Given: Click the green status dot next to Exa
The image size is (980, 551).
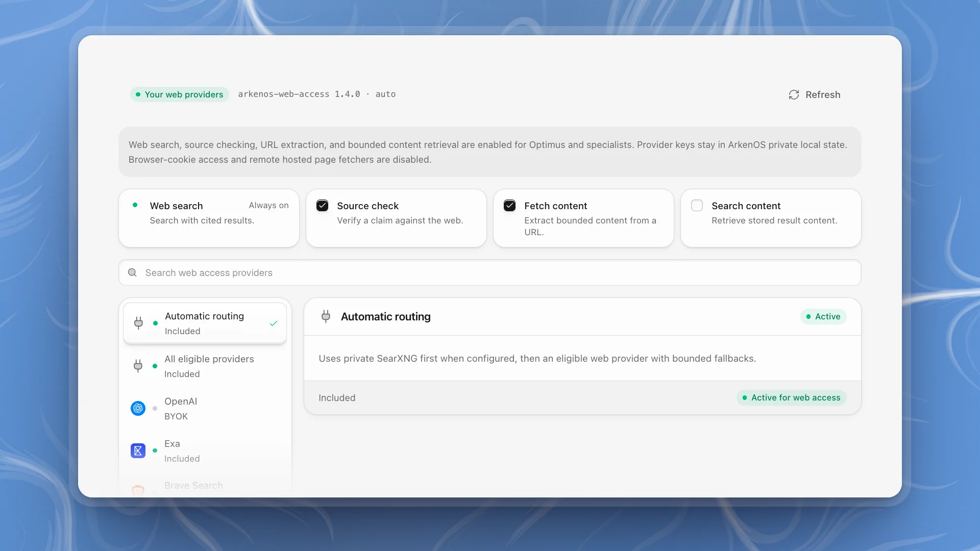Looking at the screenshot, I should [155, 450].
